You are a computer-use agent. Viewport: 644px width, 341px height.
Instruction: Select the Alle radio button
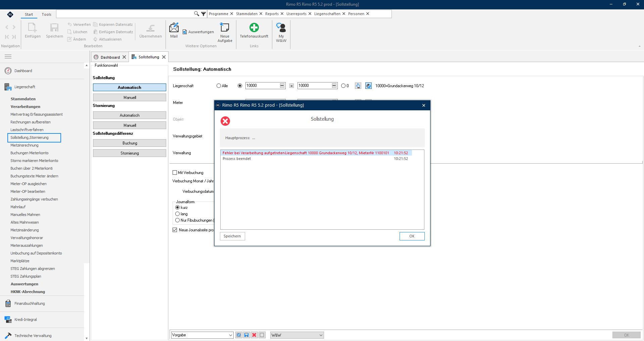[219, 86]
